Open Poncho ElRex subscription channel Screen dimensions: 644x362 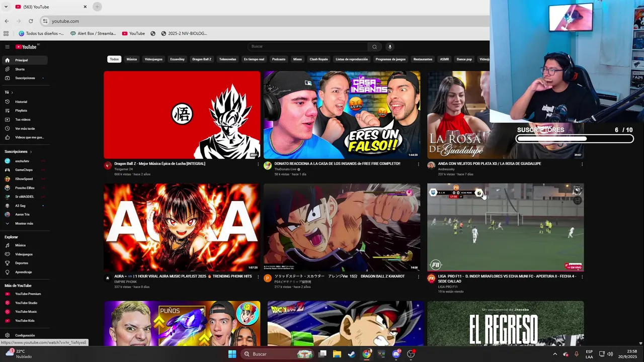[x=24, y=188]
